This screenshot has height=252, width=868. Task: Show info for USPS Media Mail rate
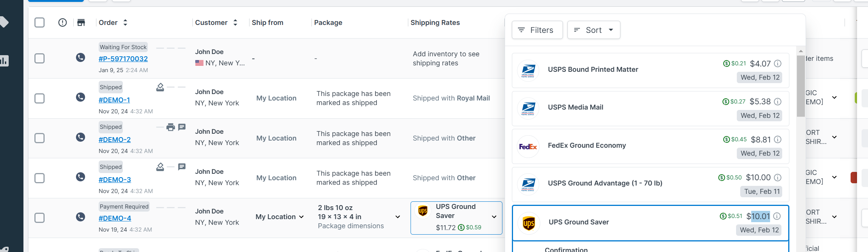point(778,102)
